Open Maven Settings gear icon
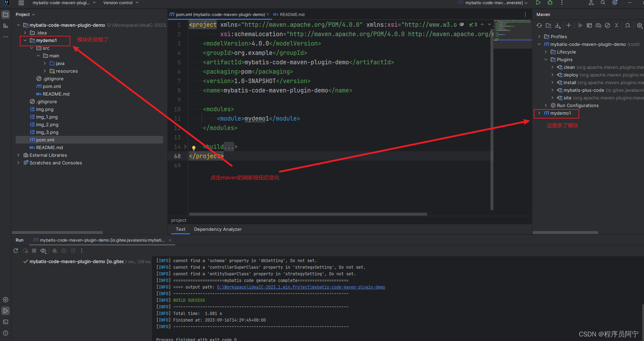 [639, 25]
